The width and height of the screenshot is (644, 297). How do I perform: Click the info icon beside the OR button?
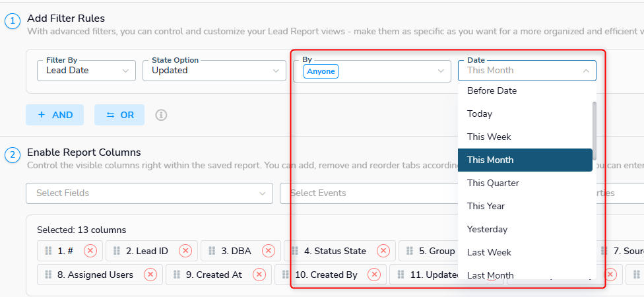pos(161,115)
